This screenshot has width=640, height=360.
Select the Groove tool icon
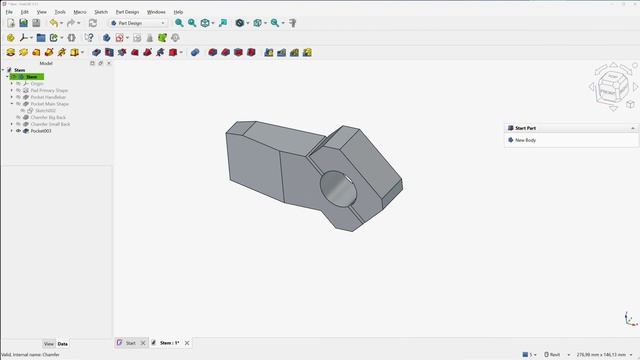[122, 52]
